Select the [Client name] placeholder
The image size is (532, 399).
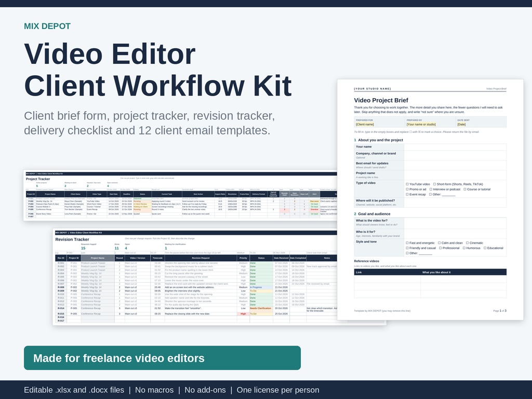click(365, 125)
